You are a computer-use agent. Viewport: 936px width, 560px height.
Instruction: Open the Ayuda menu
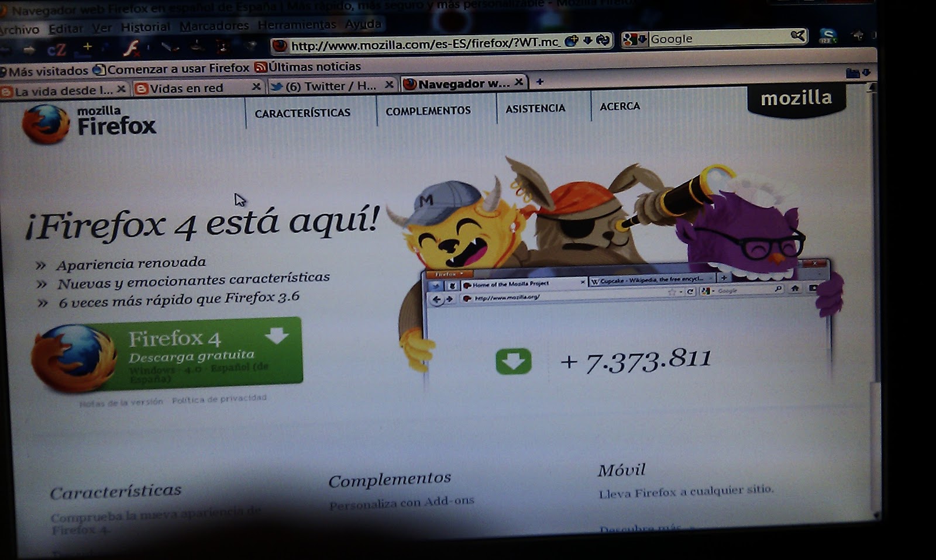(363, 24)
